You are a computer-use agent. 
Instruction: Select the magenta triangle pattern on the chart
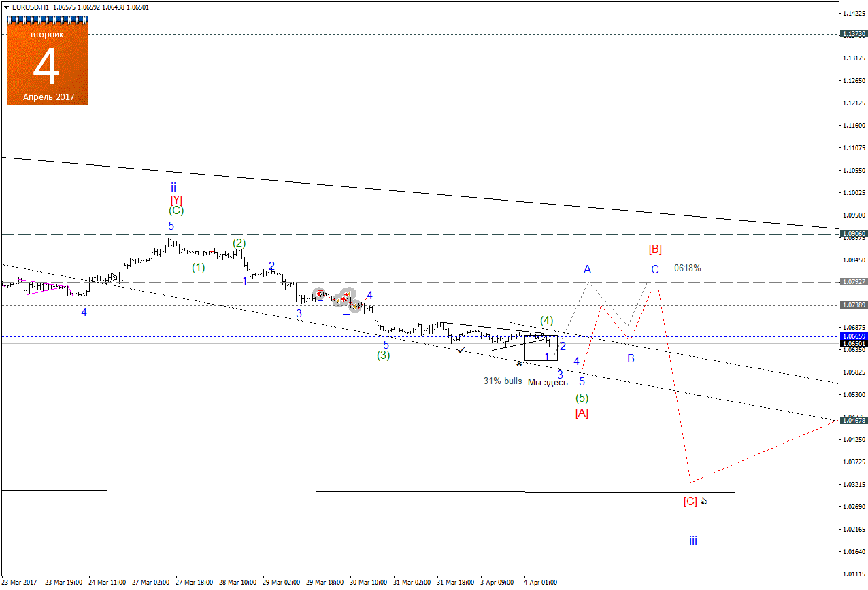point(46,287)
